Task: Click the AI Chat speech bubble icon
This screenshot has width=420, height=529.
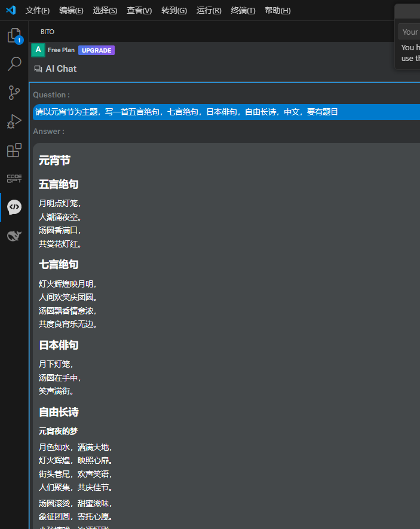Action: [38, 69]
